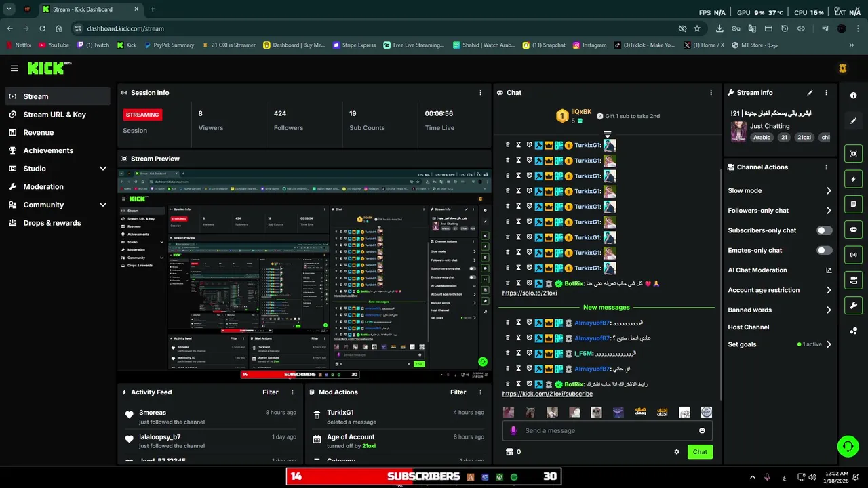Select Stream in the sidebar
The height and width of the screenshot is (488, 868).
[x=57, y=96]
